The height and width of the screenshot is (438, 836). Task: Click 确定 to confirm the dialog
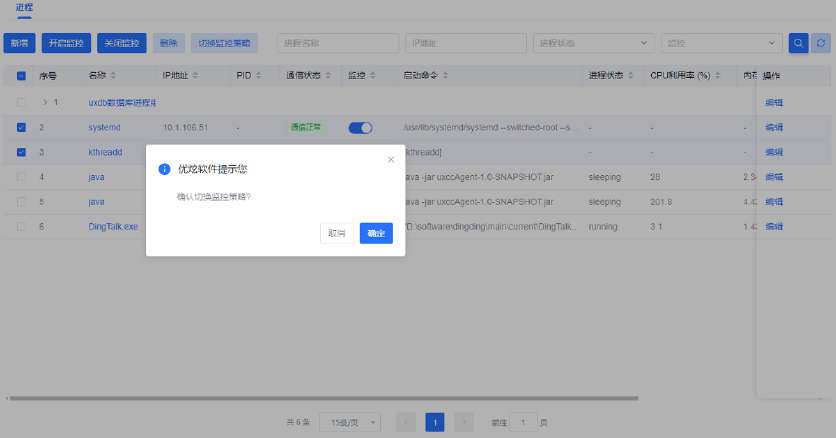pos(376,233)
